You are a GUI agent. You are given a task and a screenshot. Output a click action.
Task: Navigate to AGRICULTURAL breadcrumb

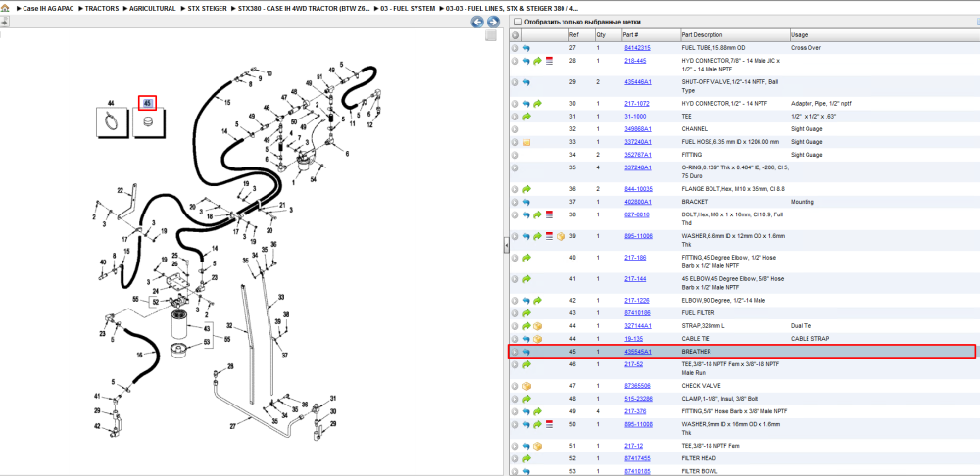point(153,8)
